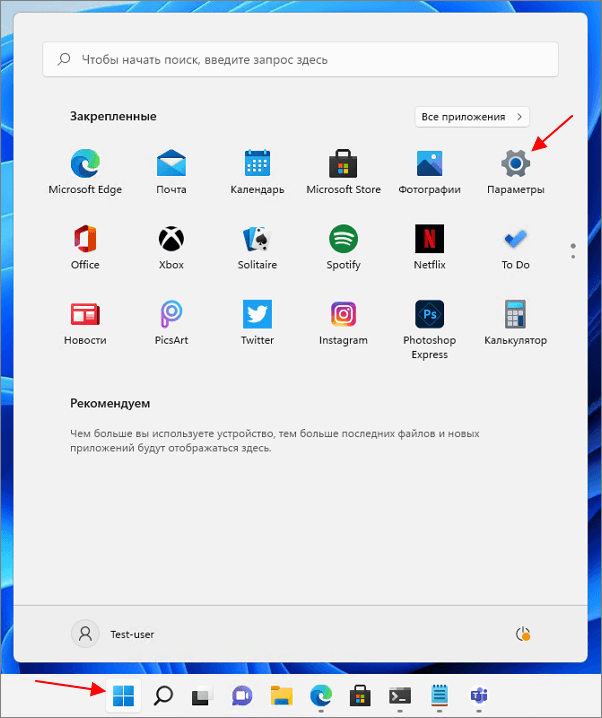
Task: Go to the next pinned apps page dot
Action: [x=573, y=257]
